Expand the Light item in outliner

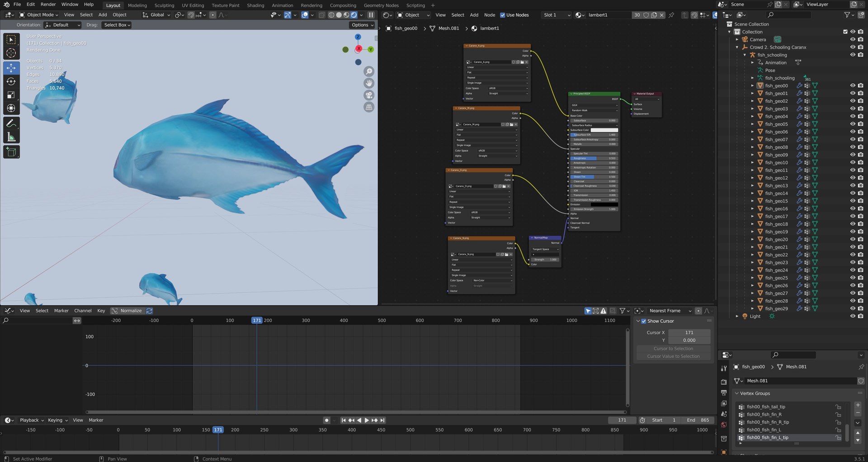tap(737, 316)
